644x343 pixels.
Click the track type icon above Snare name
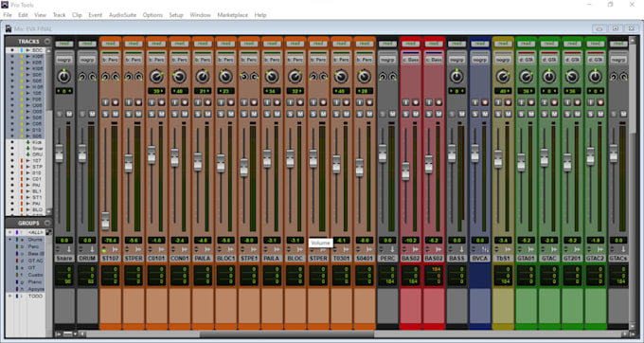[69, 249]
